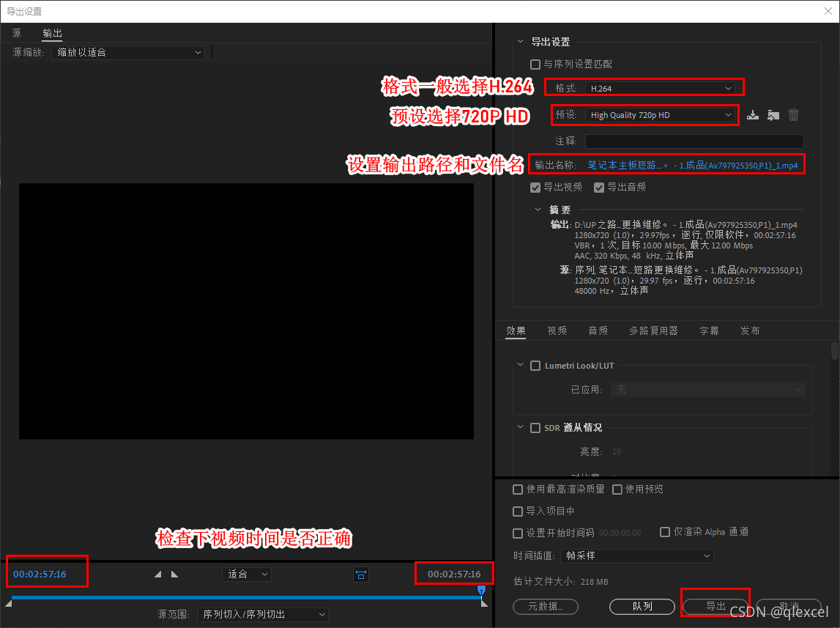Open the disabled 已应用 无 dropdown

pyautogui.click(x=708, y=390)
